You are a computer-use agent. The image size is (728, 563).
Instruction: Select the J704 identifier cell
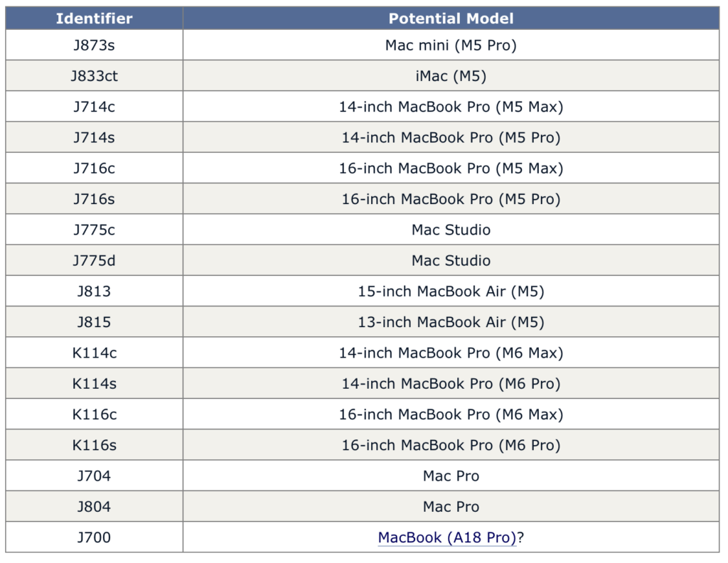[94, 476]
